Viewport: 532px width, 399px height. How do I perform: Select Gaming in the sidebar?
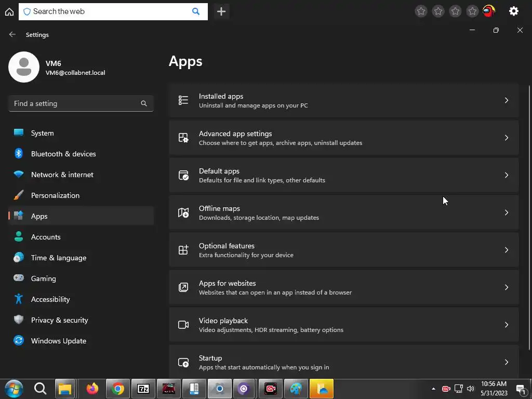[x=81, y=278]
